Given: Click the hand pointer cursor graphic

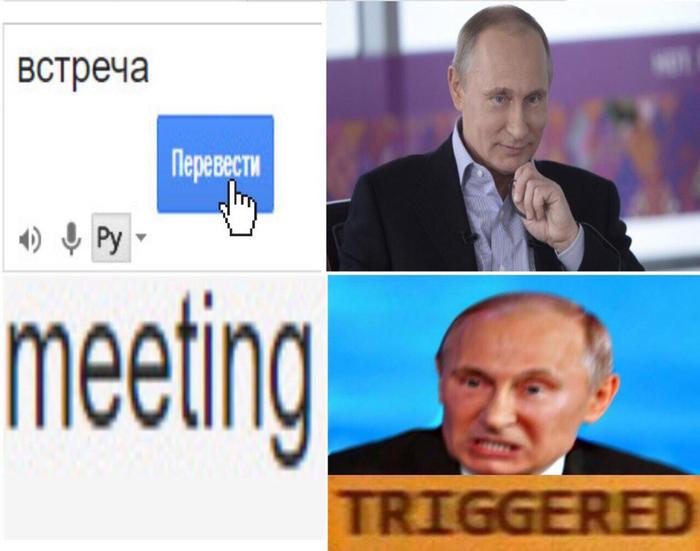Looking at the screenshot, I should 238,208.
